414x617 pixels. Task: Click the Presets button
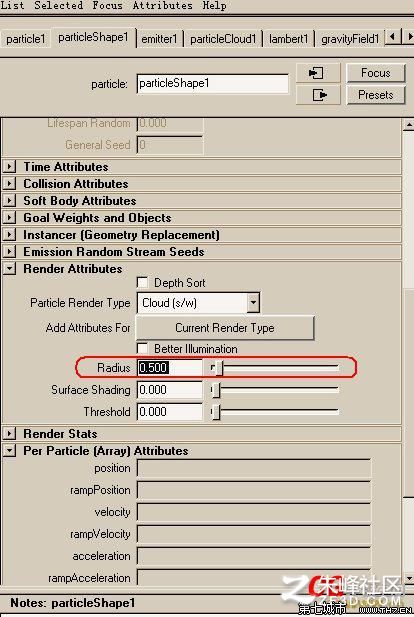(375, 95)
